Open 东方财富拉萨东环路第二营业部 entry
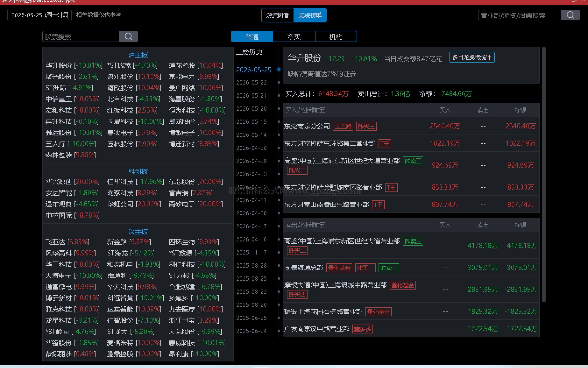The width and height of the screenshot is (588, 368). click(x=330, y=143)
